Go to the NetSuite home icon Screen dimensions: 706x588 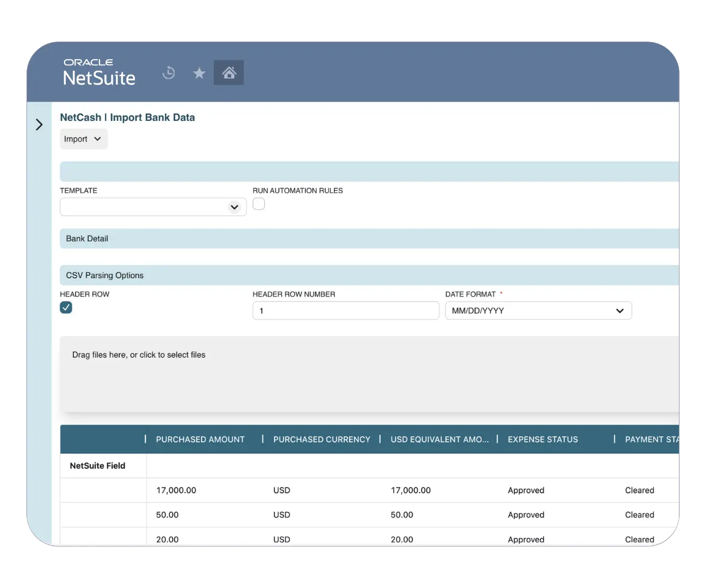[x=229, y=72]
